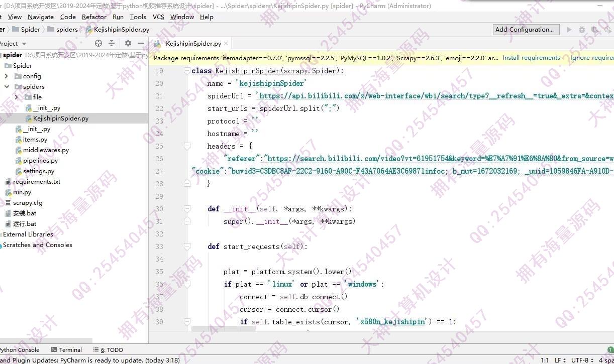Open Project panel settings gear
This screenshot has height=364, width=614.
click(128, 44)
